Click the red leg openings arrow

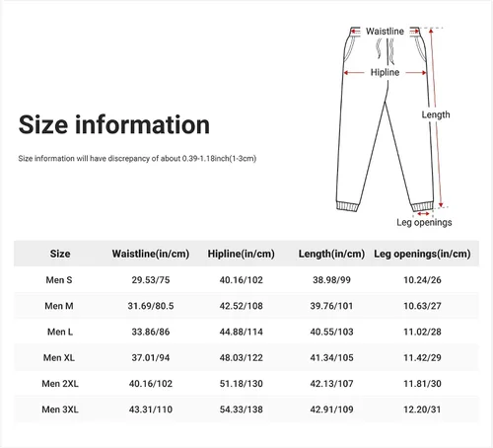423,214
